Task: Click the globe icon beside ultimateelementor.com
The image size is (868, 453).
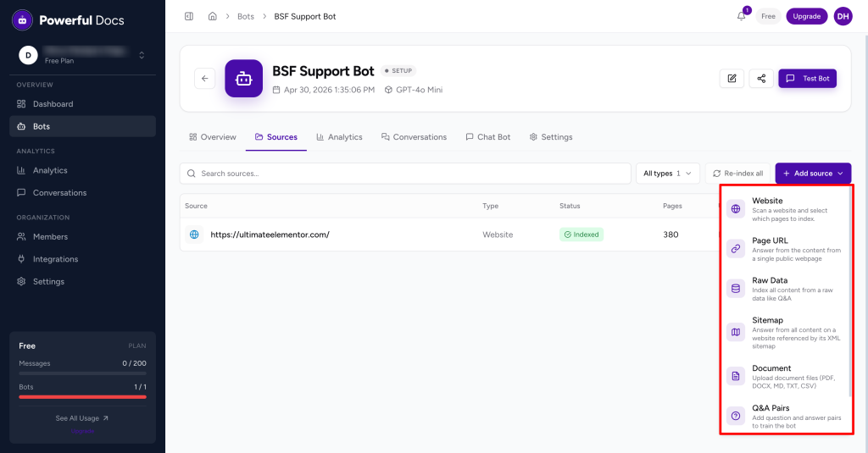Action: coord(194,235)
